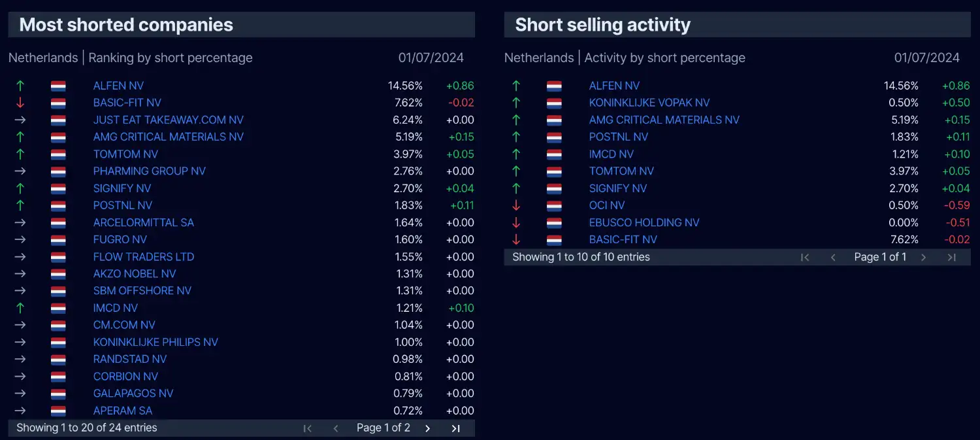Open EBUSCO HOLDING NV link
Viewport: 980px width, 440px height.
pyautogui.click(x=644, y=222)
